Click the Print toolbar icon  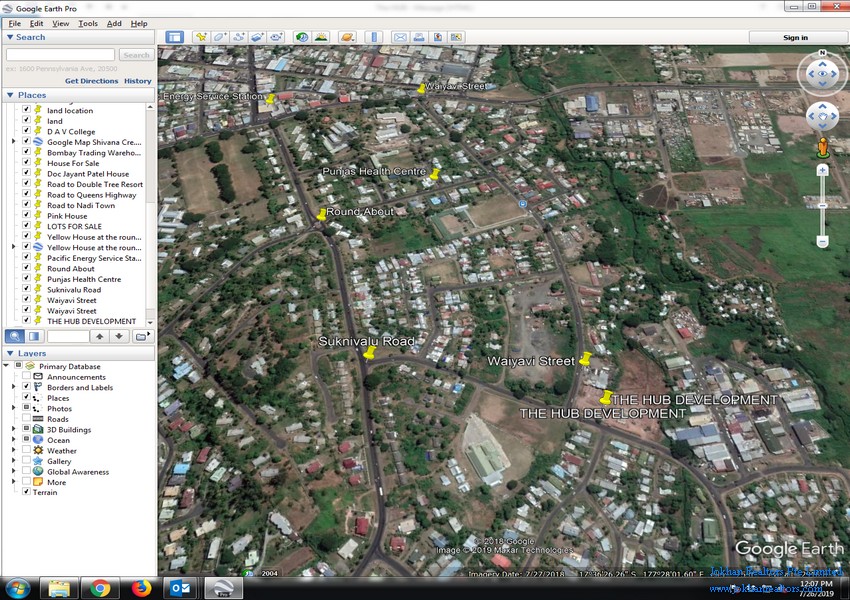(419, 37)
